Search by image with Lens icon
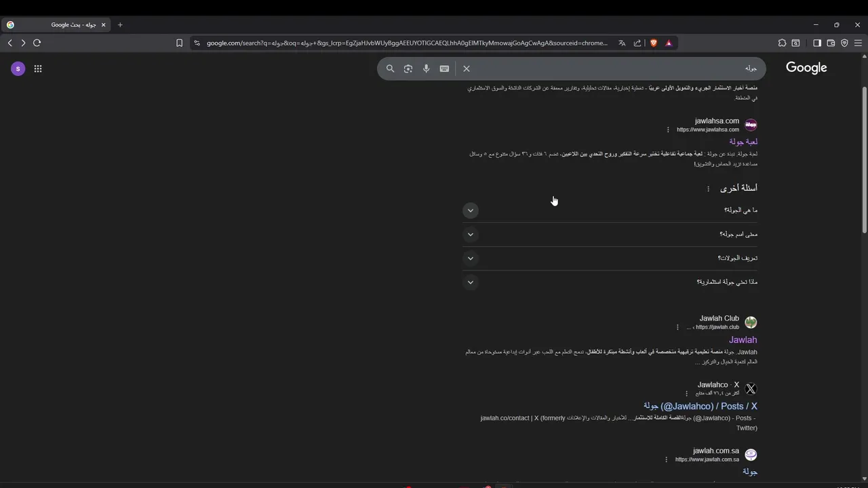This screenshot has width=868, height=488. click(408, 68)
